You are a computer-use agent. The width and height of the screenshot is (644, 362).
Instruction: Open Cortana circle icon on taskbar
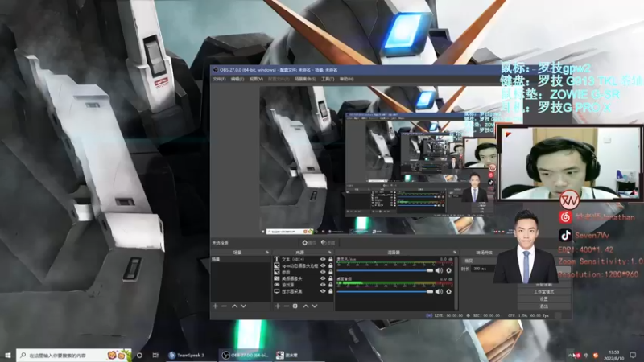click(139, 355)
